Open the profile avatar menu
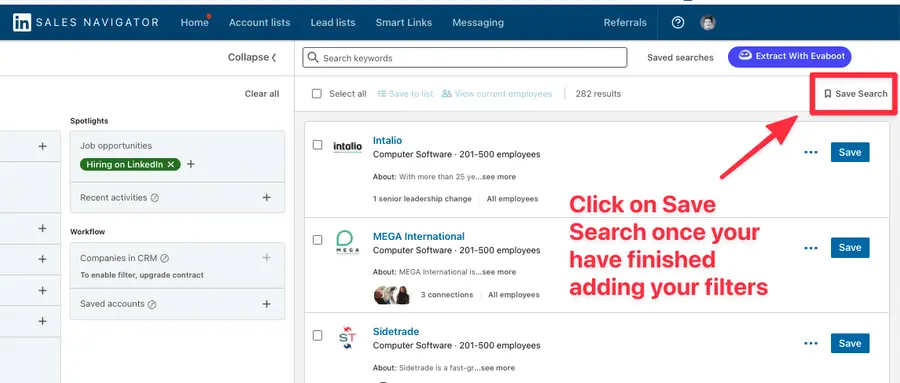This screenshot has height=383, width=900. pyautogui.click(x=708, y=22)
